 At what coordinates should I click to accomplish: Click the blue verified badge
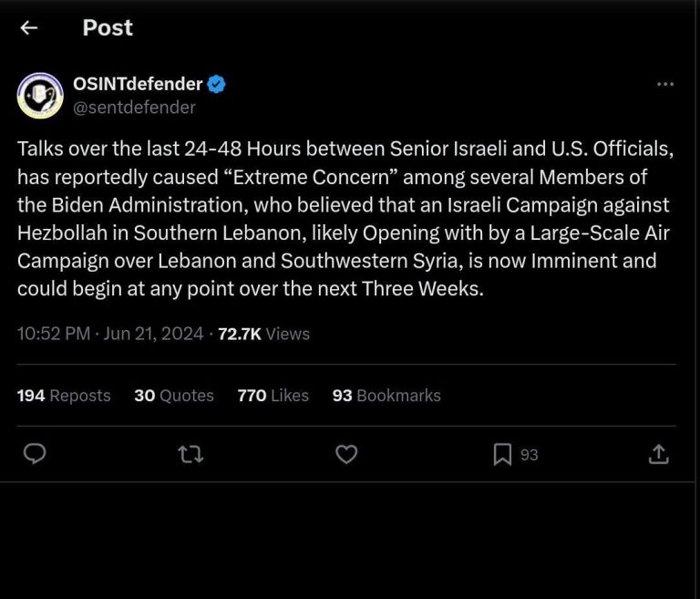(217, 85)
